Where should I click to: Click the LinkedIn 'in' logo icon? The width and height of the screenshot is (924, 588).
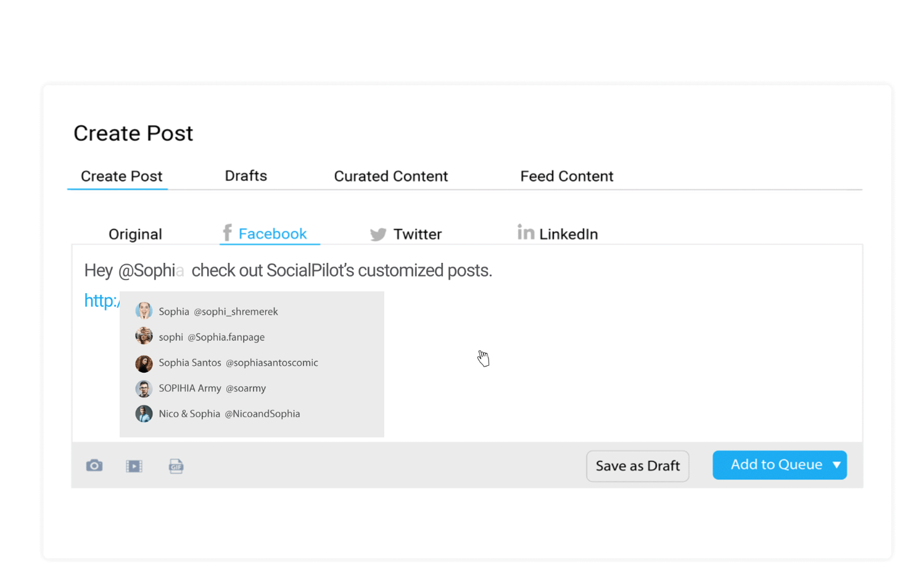(x=526, y=233)
